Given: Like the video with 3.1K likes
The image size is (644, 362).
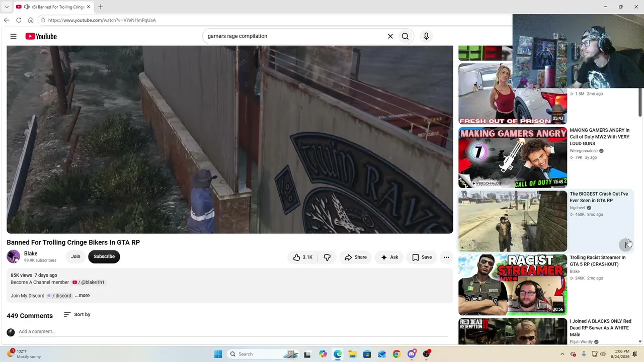Looking at the screenshot, I should [x=303, y=257].
